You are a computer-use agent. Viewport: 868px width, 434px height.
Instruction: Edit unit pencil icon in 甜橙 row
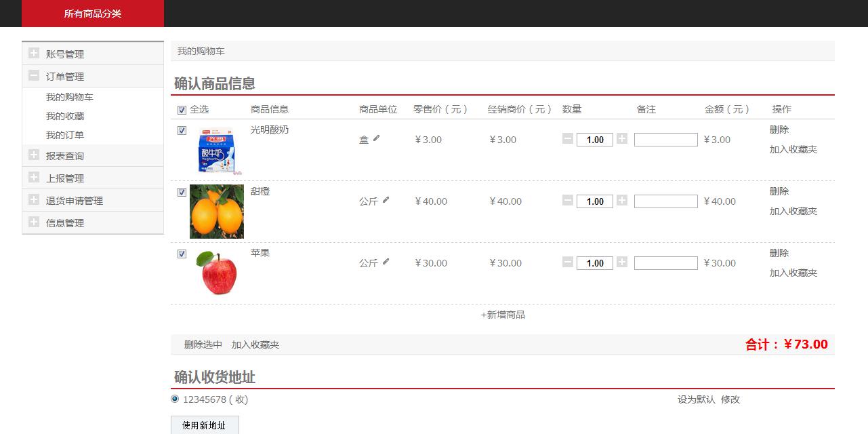click(386, 200)
